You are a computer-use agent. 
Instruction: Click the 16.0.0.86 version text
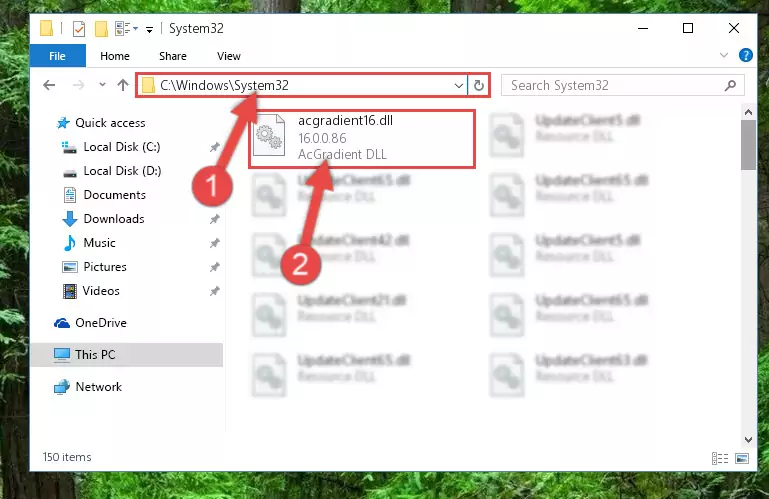[x=322, y=138]
